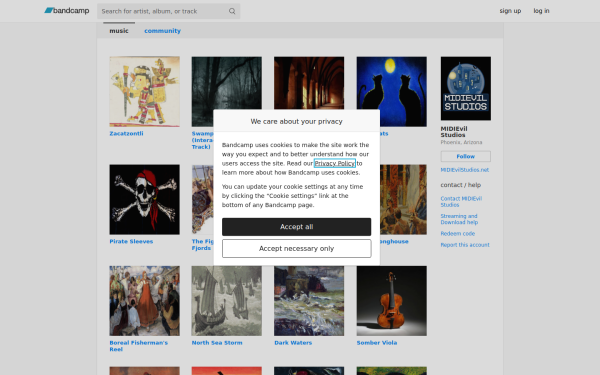This screenshot has height=375, width=600.
Task: Click the North Sea Storm title
Action: tap(217, 343)
